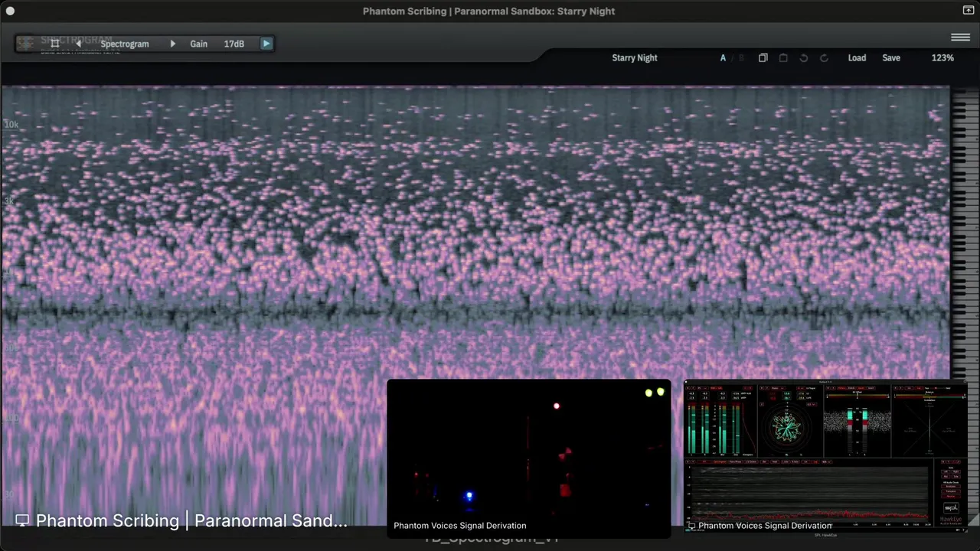
Task: Open the Starry Night preset name dropdown
Action: click(x=635, y=57)
